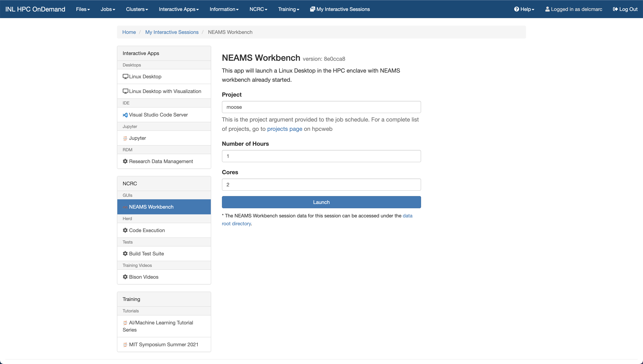Click the 'NCRC' sidebar panel header

(x=164, y=184)
